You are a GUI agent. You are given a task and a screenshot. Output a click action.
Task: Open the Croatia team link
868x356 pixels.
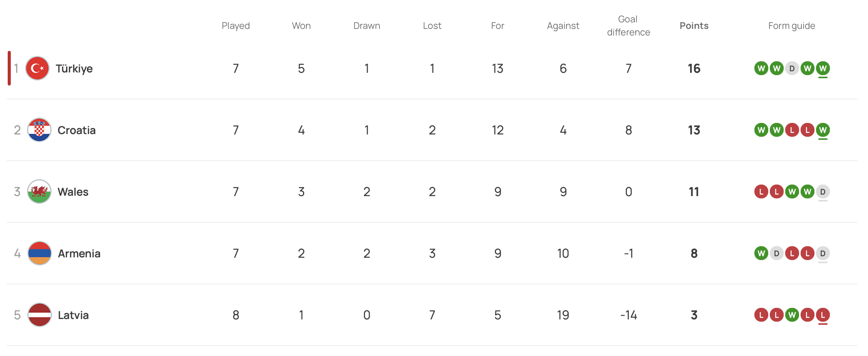(x=76, y=130)
